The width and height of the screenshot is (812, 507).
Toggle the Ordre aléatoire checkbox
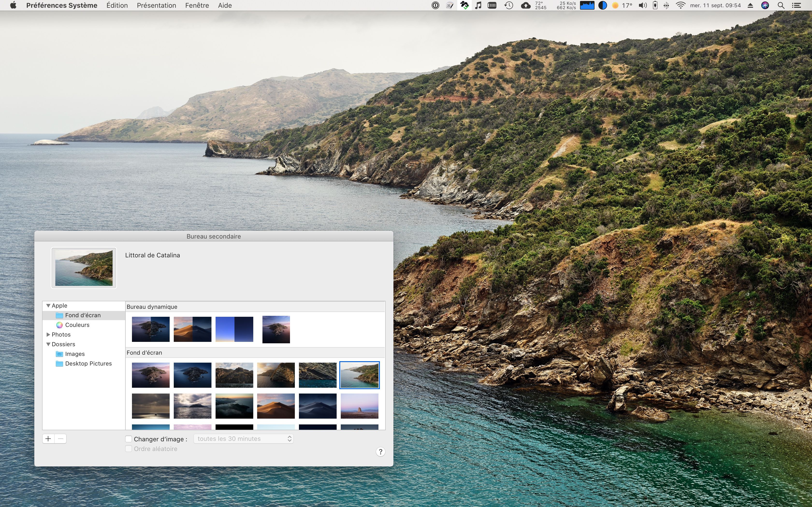pos(129,449)
